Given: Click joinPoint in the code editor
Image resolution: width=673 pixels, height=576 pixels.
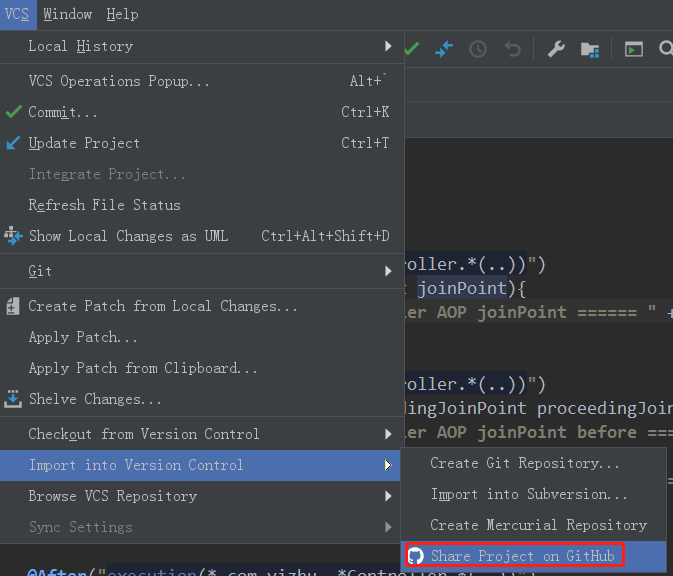Looking at the screenshot, I should click(x=462, y=288).
